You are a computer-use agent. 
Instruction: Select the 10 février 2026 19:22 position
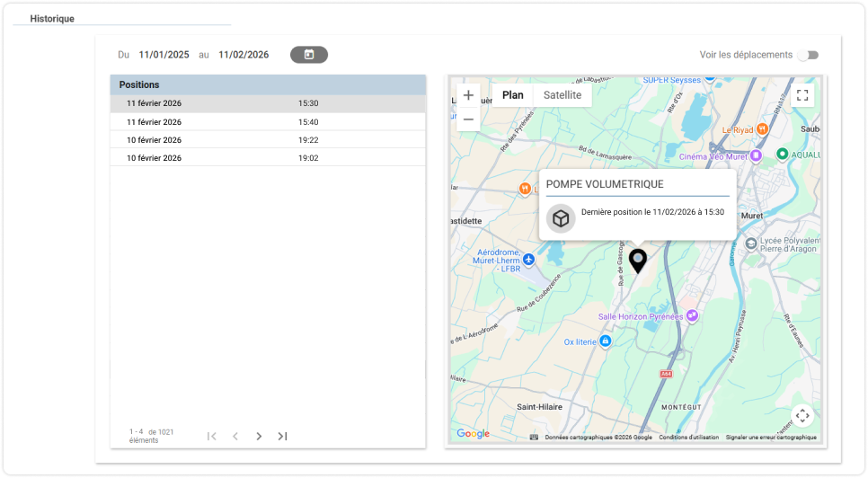pos(268,140)
